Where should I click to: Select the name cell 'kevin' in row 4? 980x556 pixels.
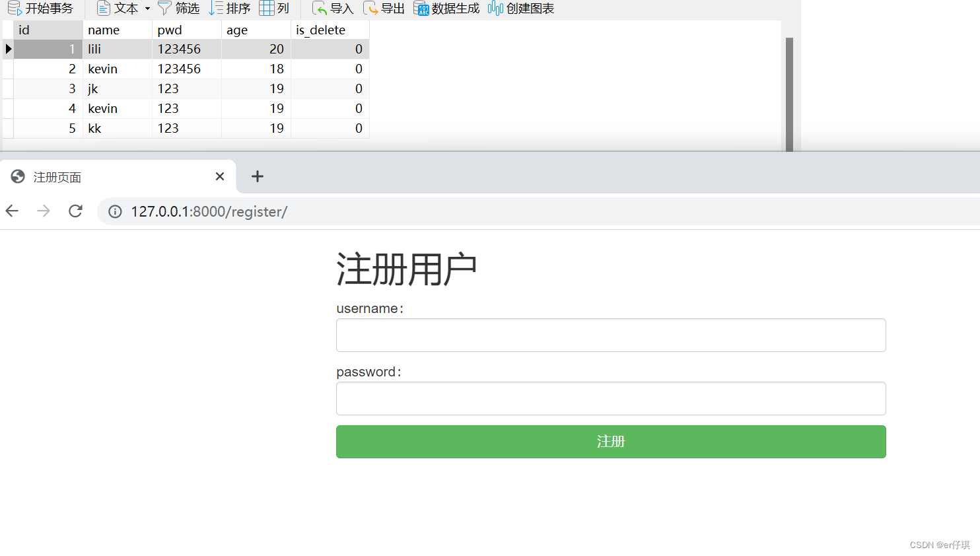click(118, 108)
